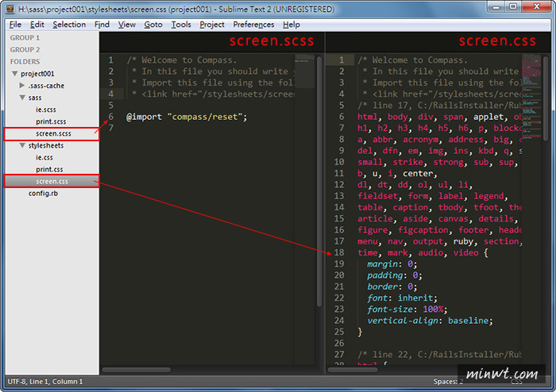The image size is (556, 392).
Task: Open screen.scss in sidebar
Action: point(53,133)
